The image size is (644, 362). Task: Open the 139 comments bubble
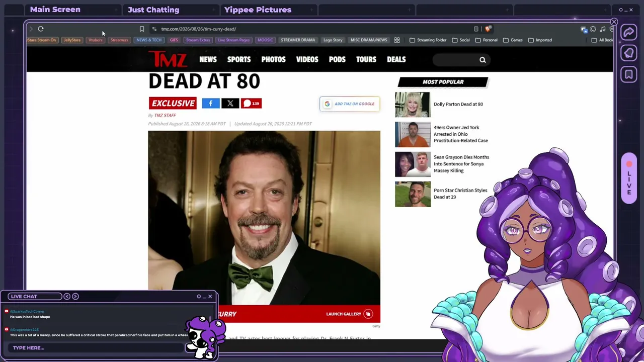(251, 104)
